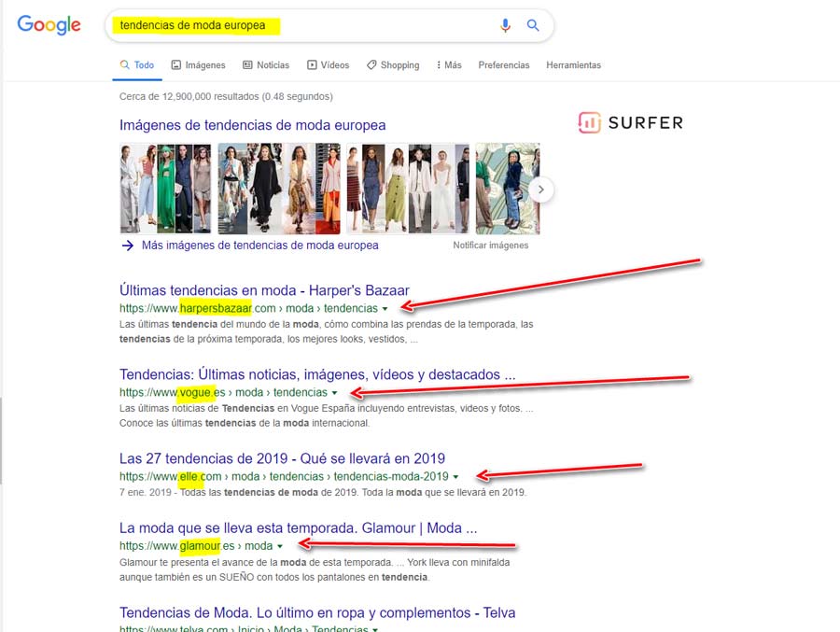
Task: Open Las 27 tendencias de 2019 result
Action: click(282, 458)
